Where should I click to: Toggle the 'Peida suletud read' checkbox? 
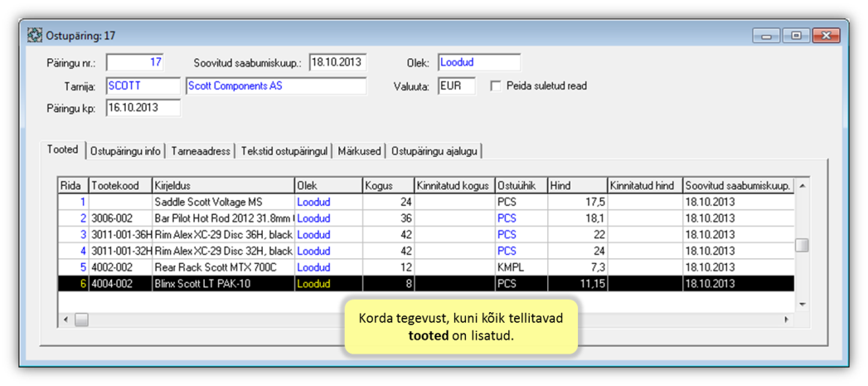pos(496,86)
